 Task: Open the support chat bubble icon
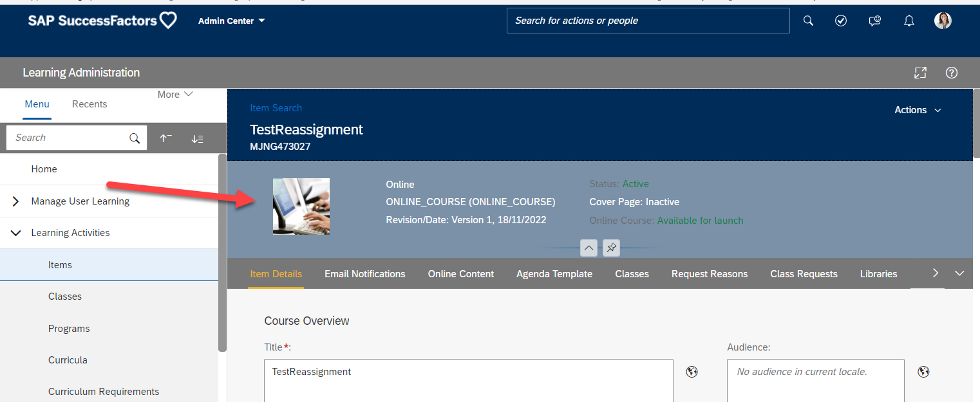click(x=874, y=21)
